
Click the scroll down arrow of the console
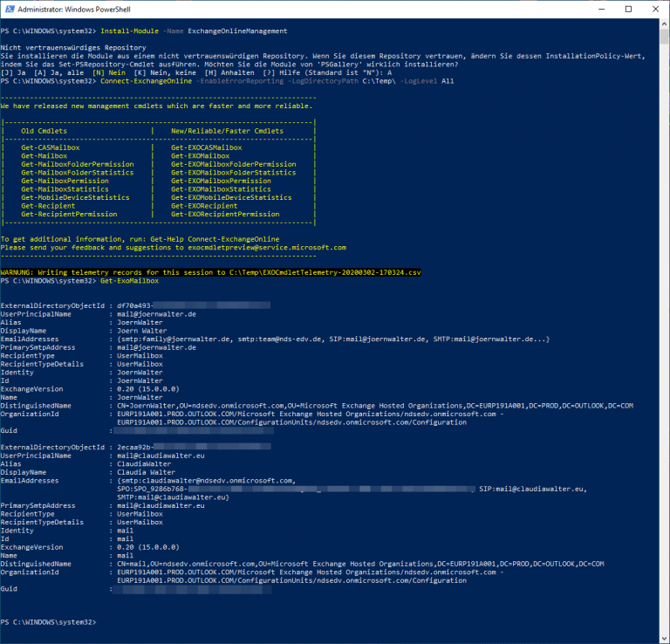pos(664,638)
